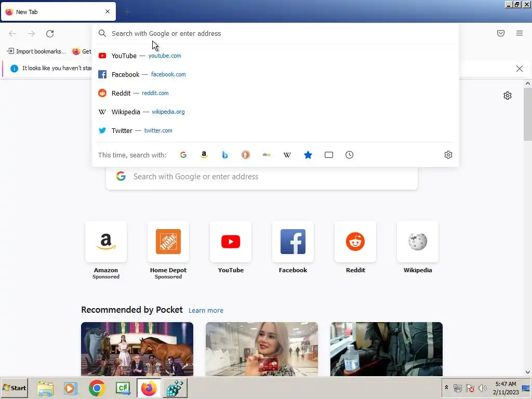The width and height of the screenshot is (532, 399).
Task: Open the Save to Pocket button
Action: [501, 33]
